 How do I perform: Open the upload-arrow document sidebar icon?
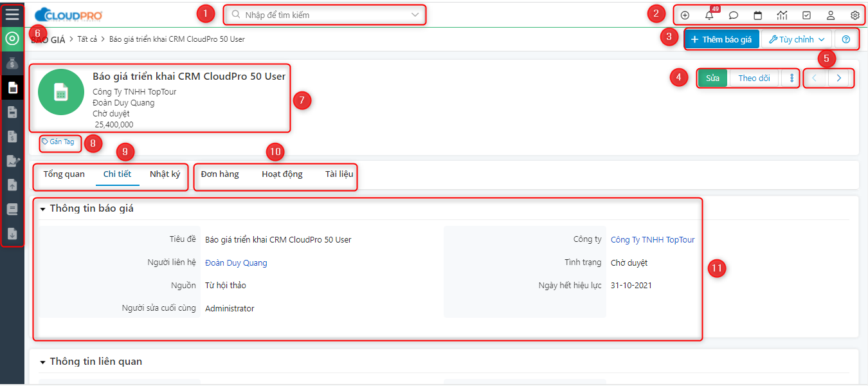(x=12, y=185)
